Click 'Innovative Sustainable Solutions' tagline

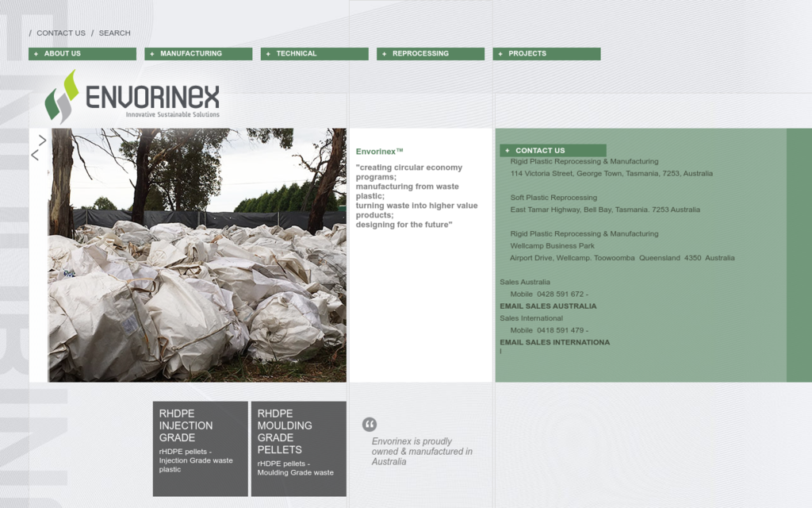tap(172, 114)
